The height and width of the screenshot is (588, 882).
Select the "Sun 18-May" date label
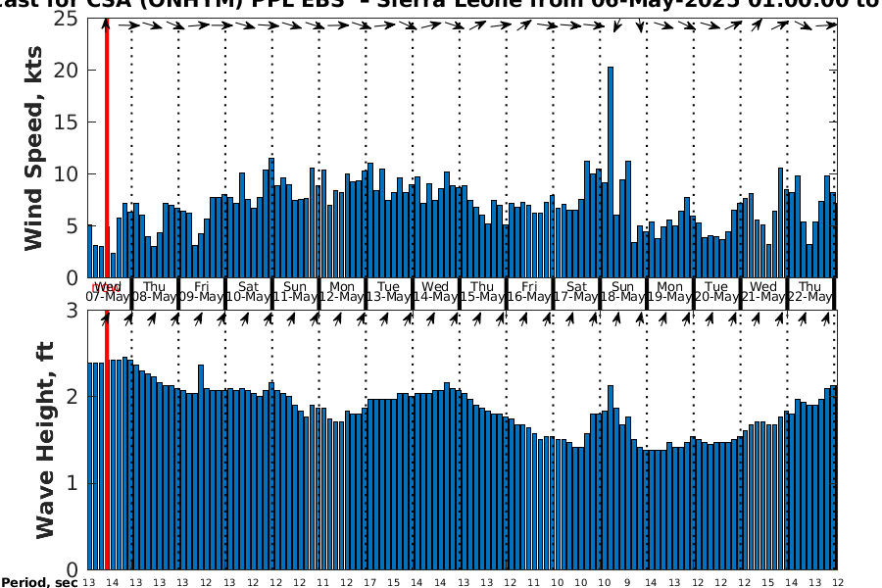pos(622,291)
